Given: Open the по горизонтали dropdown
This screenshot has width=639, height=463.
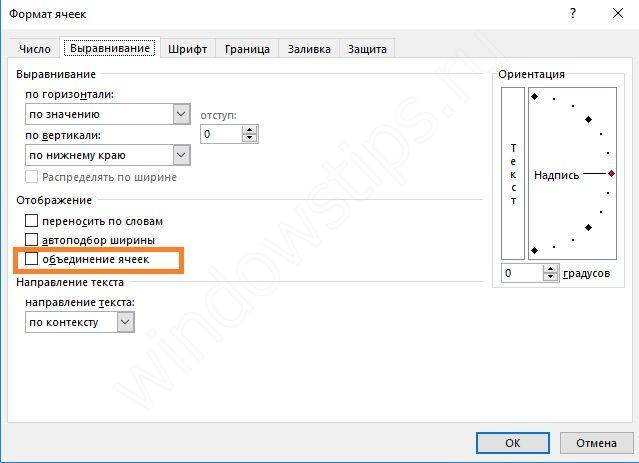Looking at the screenshot, I should pyautogui.click(x=181, y=115).
